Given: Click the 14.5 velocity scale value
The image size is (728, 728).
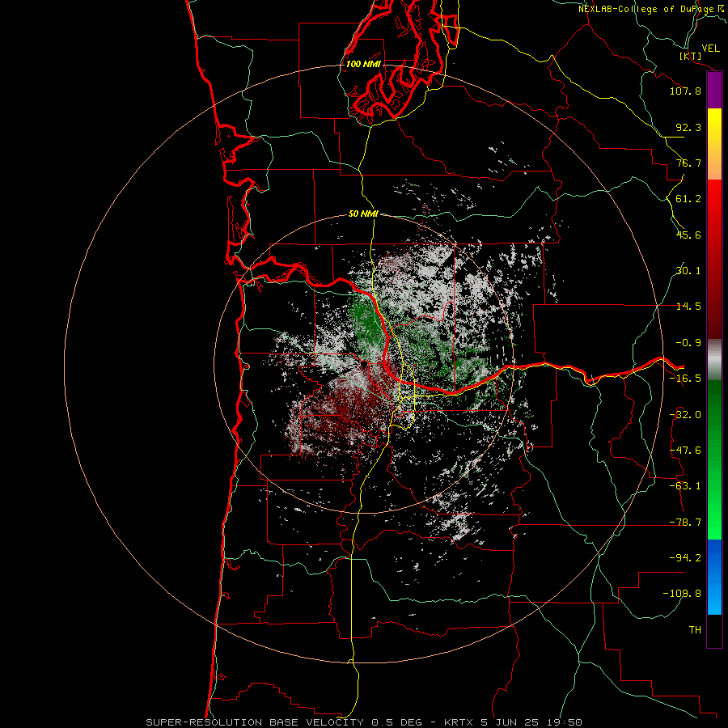Looking at the screenshot, I should (688, 307).
